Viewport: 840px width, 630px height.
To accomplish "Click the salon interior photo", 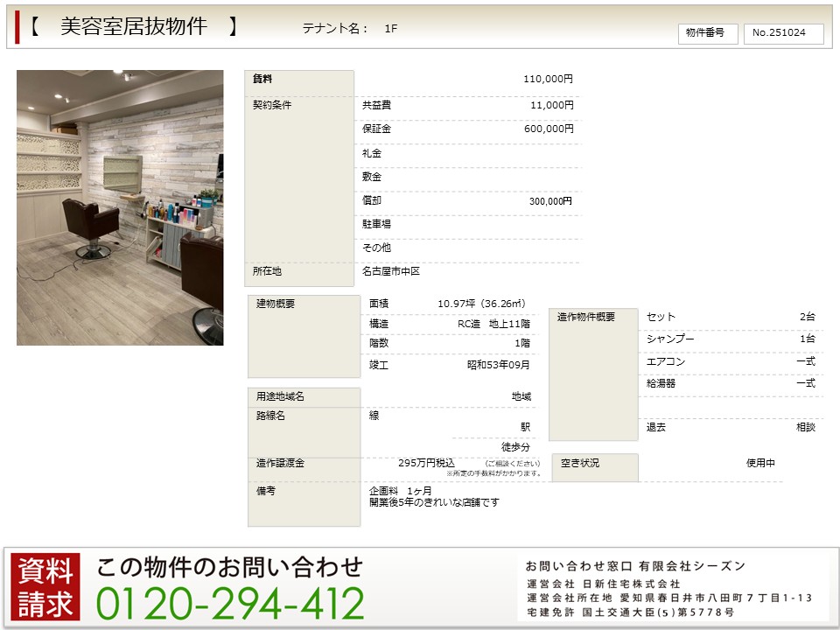I will point(120,207).
